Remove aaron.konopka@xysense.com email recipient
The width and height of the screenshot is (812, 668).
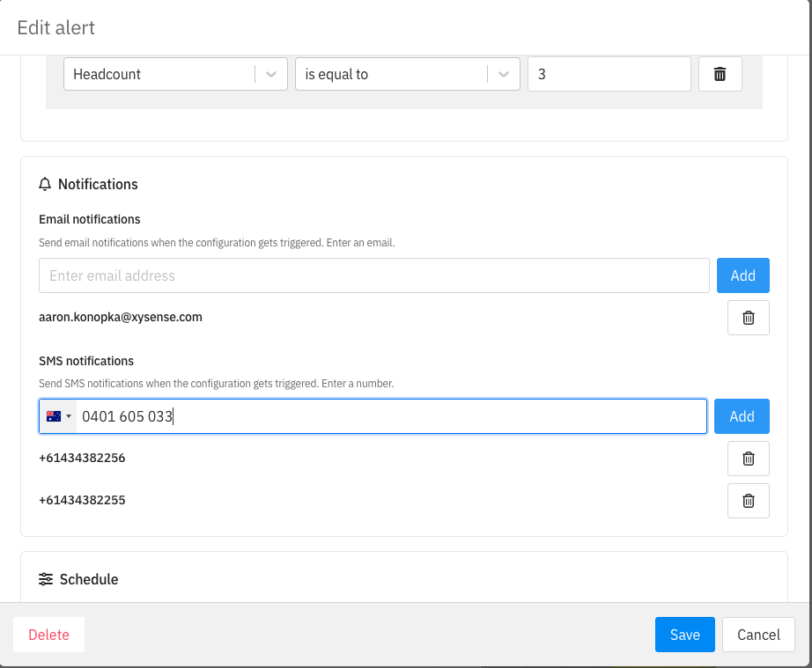point(749,318)
